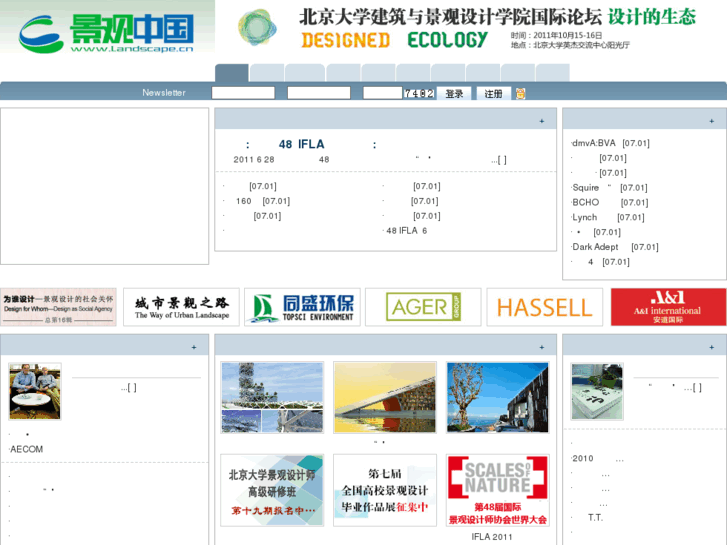Expand lower right panel plus icon
This screenshot has height=545, width=727.
pyautogui.click(x=711, y=347)
